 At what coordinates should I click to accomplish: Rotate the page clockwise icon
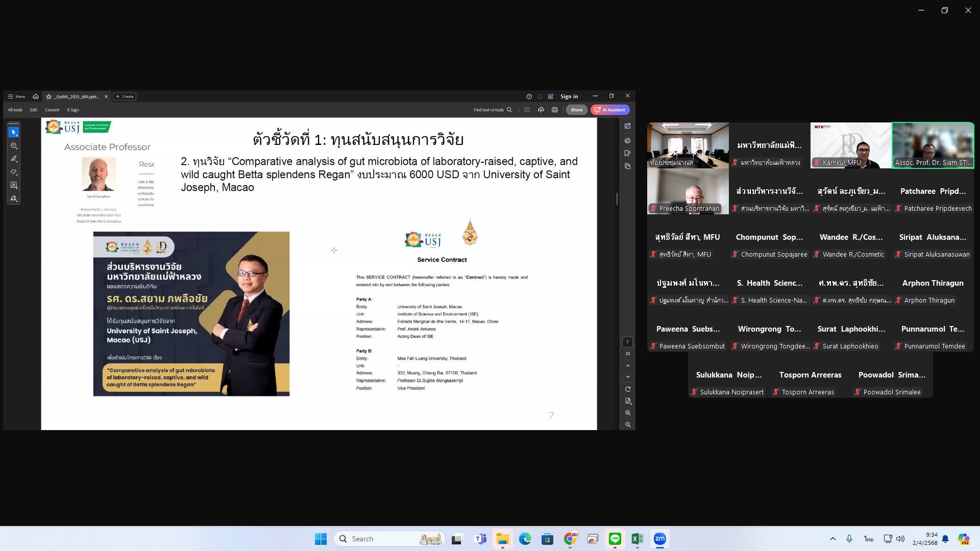tap(628, 389)
